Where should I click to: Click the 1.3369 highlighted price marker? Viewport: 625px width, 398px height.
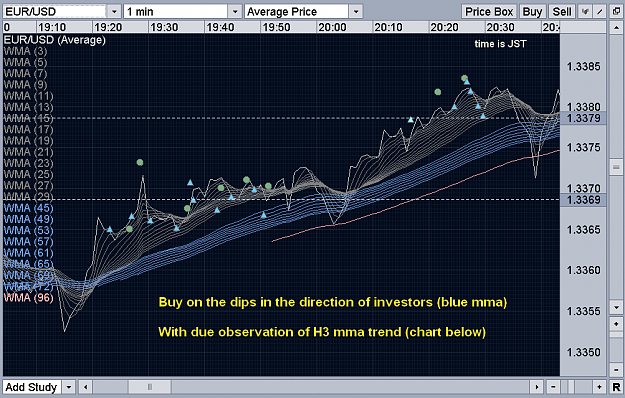tap(583, 200)
